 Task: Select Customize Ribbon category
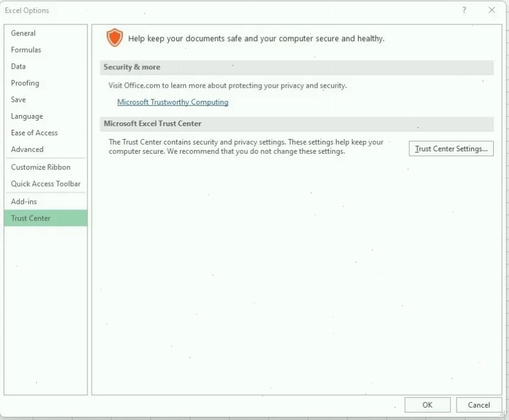pos(45,167)
